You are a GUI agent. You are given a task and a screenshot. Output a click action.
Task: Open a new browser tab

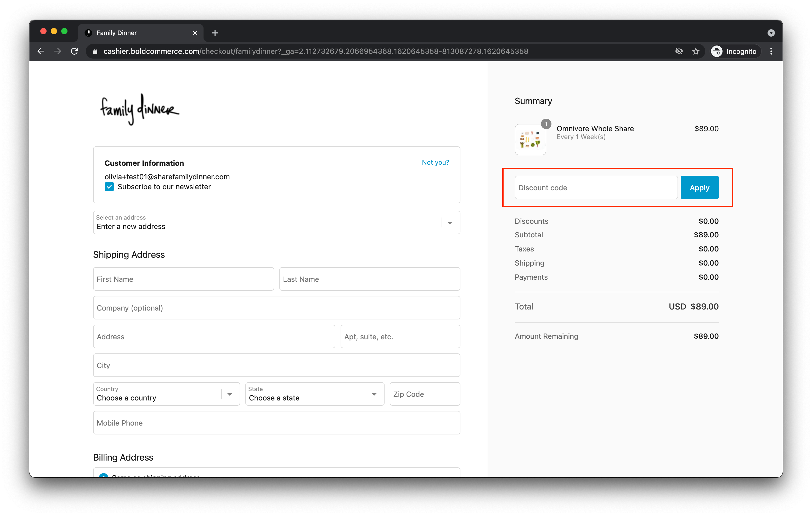pyautogui.click(x=215, y=33)
